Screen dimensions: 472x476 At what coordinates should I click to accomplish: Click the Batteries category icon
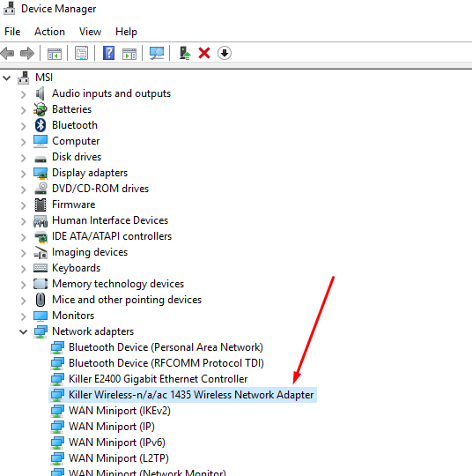coord(41,109)
